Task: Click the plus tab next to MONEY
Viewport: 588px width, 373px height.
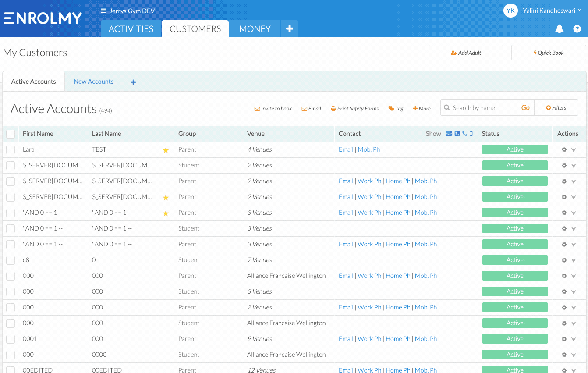Action: click(x=290, y=28)
